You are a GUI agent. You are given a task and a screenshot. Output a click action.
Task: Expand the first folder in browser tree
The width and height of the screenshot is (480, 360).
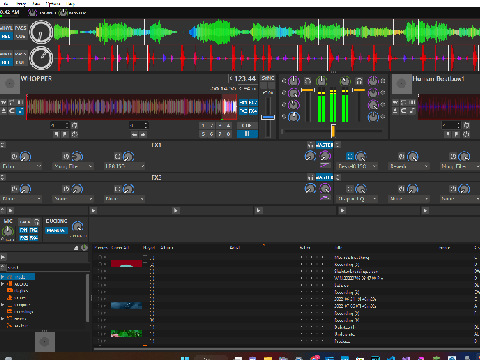(3, 277)
